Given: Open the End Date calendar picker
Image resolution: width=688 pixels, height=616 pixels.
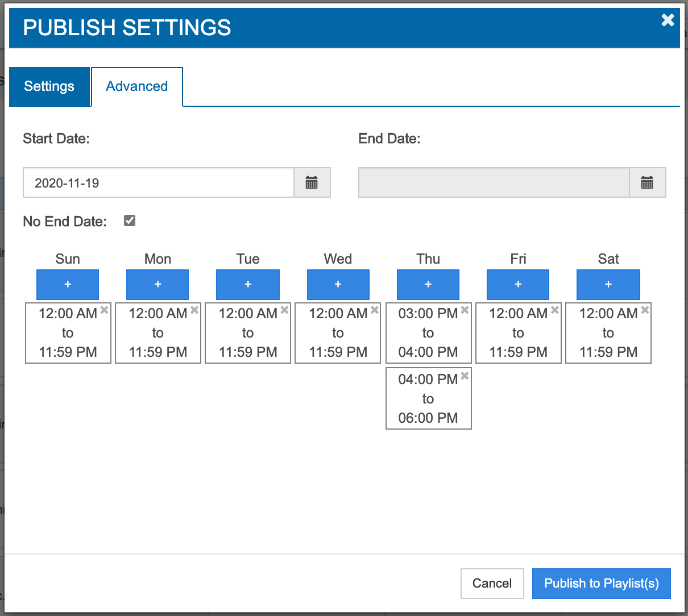Looking at the screenshot, I should [x=647, y=182].
